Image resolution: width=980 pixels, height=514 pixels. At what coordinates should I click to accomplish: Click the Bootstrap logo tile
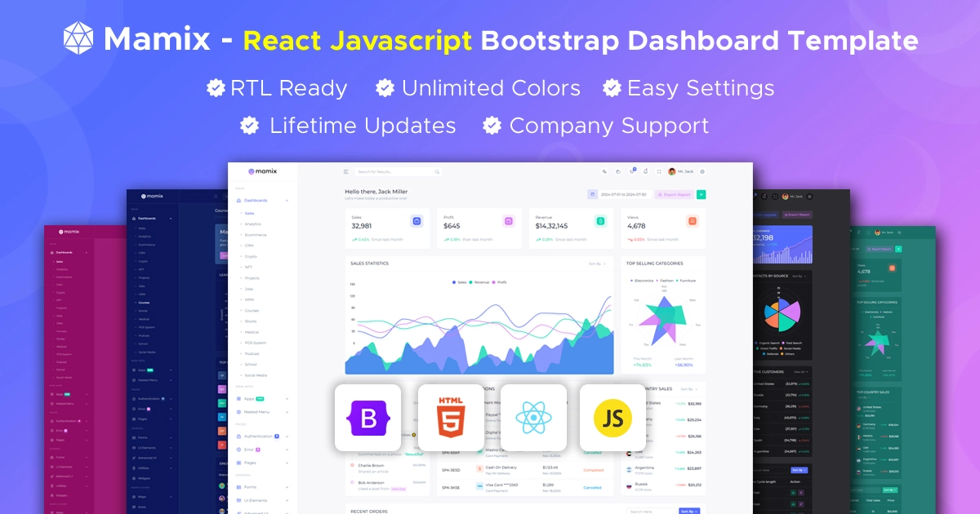coord(368,418)
